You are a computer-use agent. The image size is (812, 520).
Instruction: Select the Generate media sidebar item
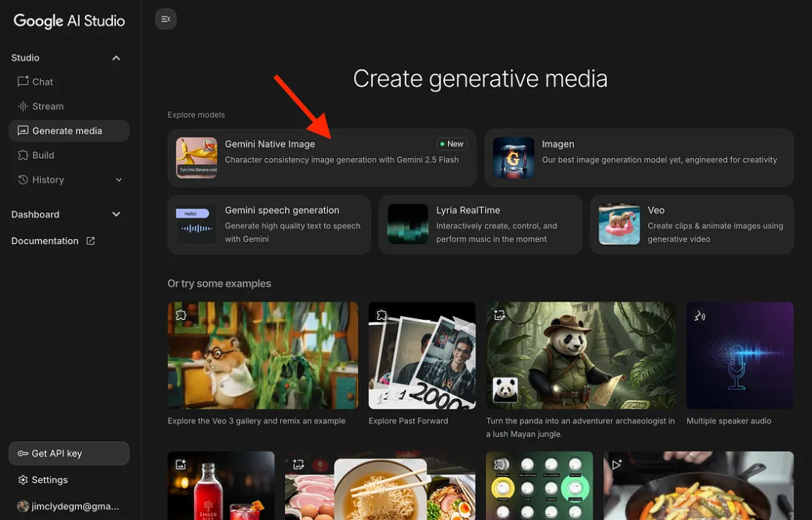[x=67, y=130]
